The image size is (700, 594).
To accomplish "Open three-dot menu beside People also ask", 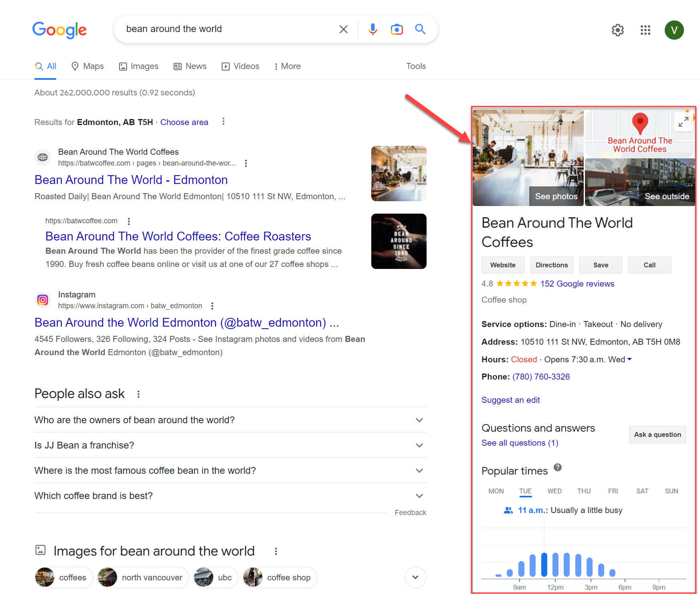I will click(x=138, y=394).
